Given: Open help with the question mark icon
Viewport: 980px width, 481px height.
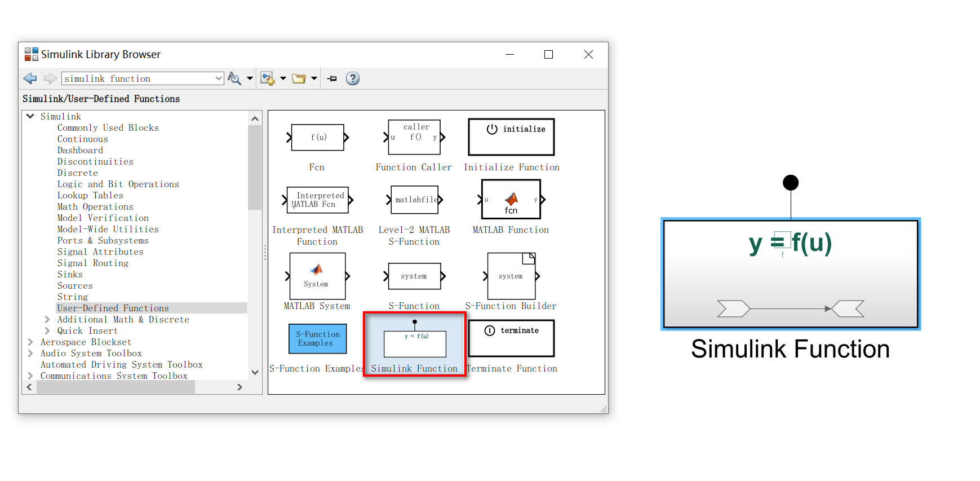Looking at the screenshot, I should pos(353,78).
